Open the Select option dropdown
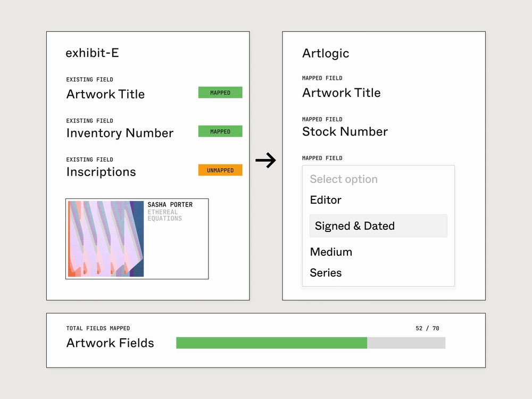 pos(344,179)
